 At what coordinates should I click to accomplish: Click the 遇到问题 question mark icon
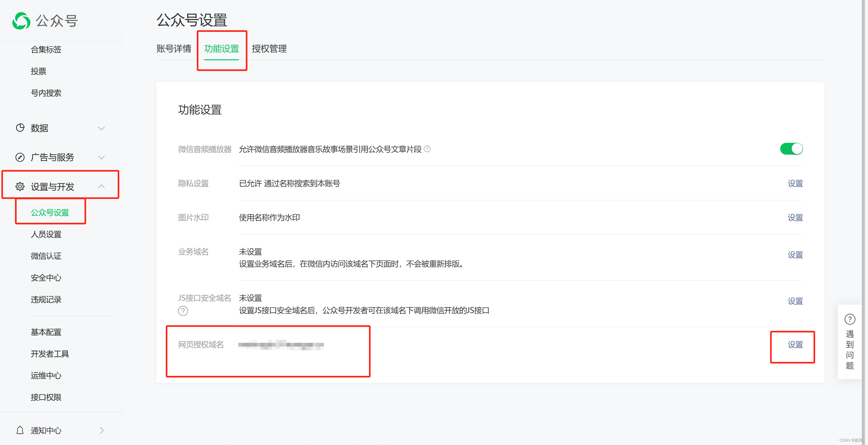[850, 319]
